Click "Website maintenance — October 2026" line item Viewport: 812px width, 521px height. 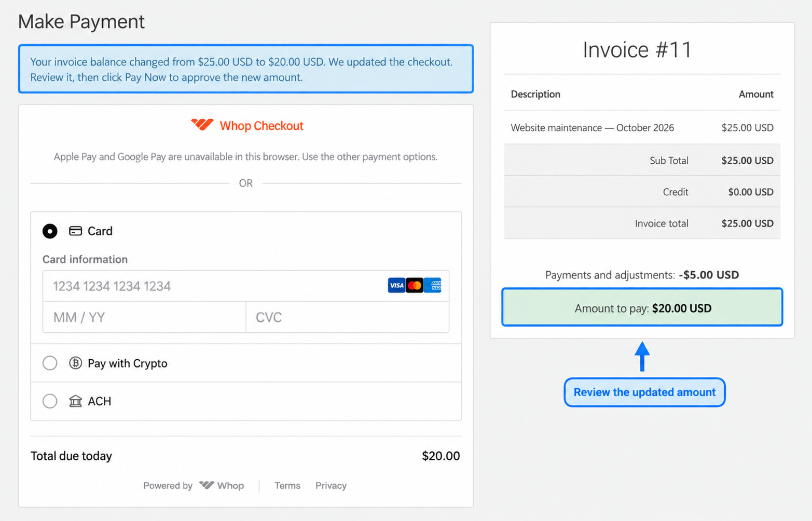coord(593,128)
